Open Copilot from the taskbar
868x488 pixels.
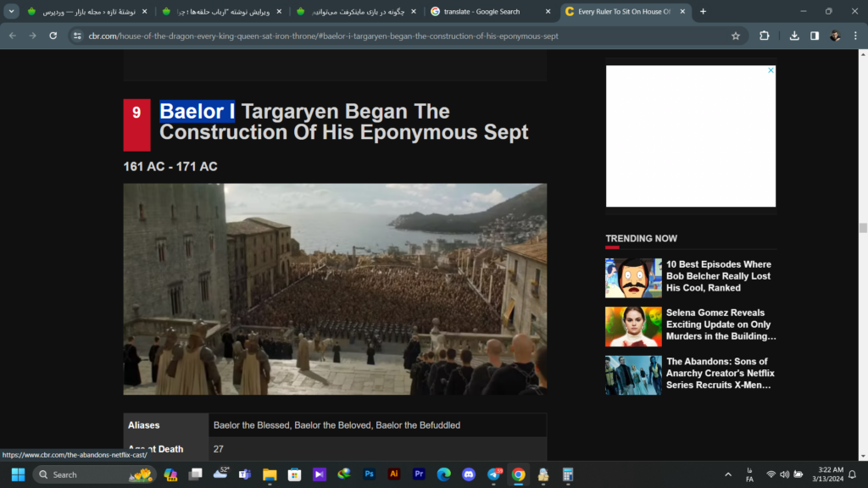170,474
